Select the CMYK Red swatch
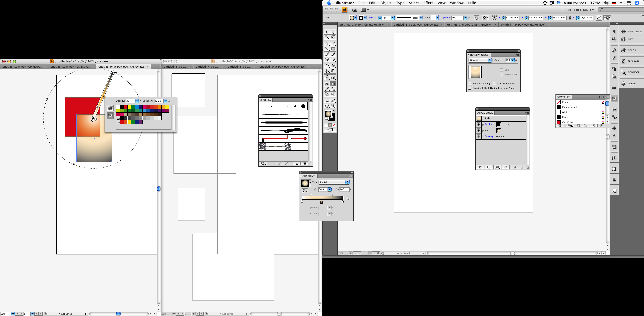 click(568, 122)
